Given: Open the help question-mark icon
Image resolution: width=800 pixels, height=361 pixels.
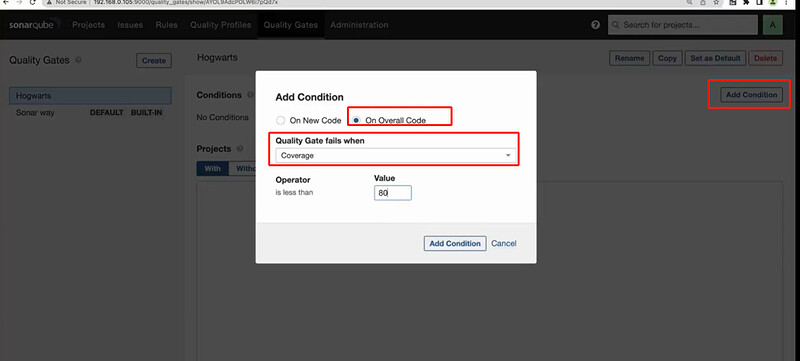Looking at the screenshot, I should (595, 24).
